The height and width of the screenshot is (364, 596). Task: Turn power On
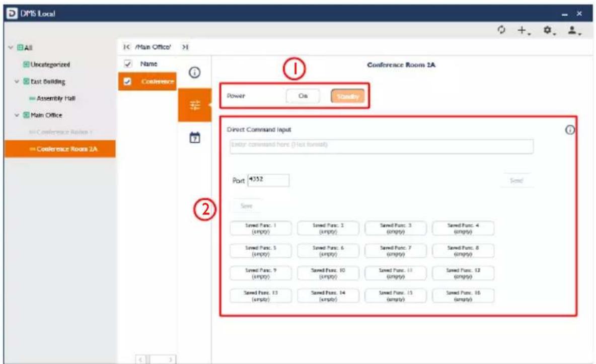click(x=303, y=96)
